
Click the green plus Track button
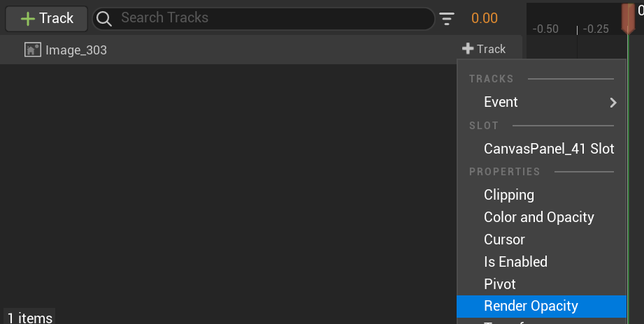pyautogui.click(x=47, y=18)
